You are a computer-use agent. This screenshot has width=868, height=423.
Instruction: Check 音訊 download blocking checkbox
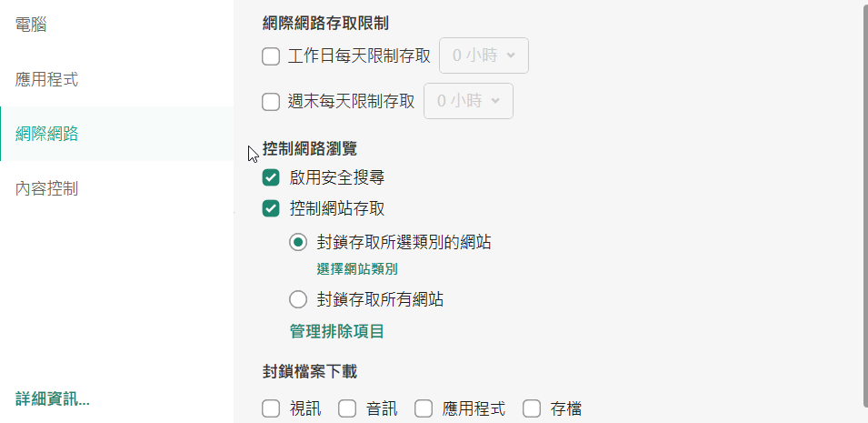[x=347, y=409]
